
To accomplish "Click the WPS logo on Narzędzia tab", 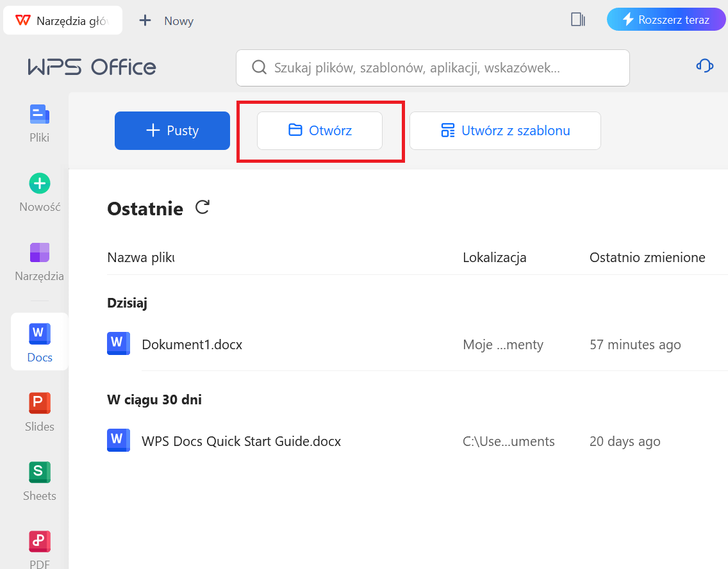I will point(22,21).
